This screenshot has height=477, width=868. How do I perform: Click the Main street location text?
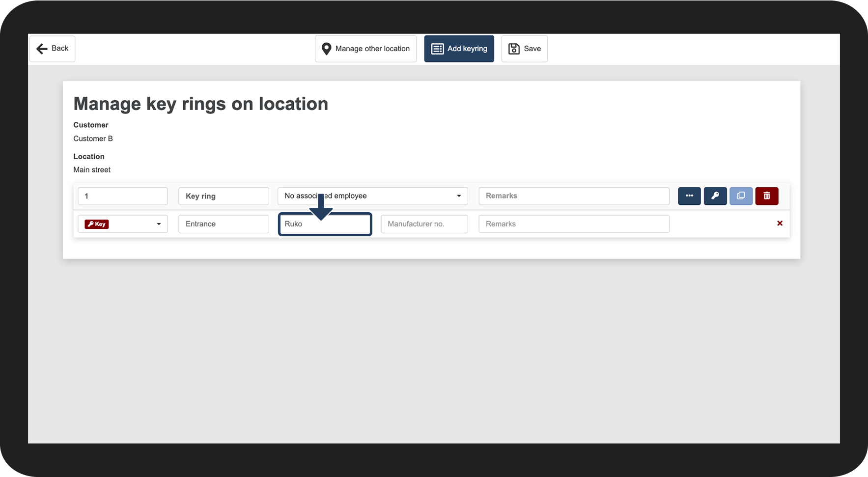coord(92,170)
